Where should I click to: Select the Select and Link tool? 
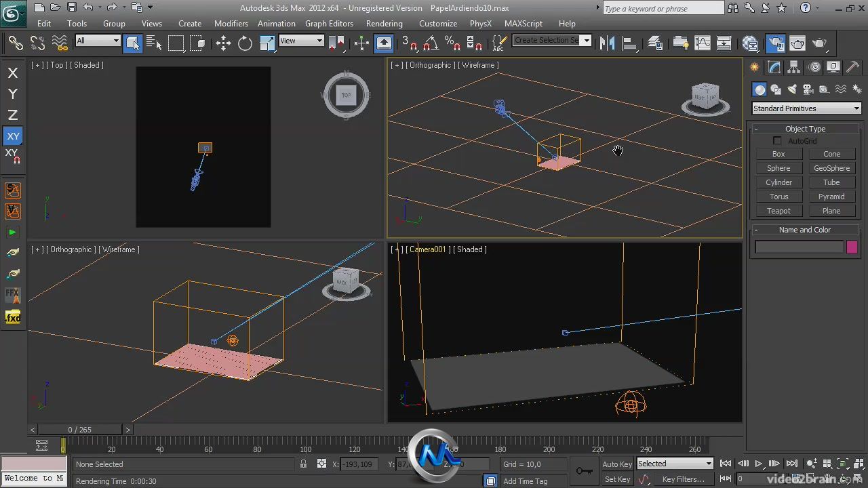click(15, 43)
